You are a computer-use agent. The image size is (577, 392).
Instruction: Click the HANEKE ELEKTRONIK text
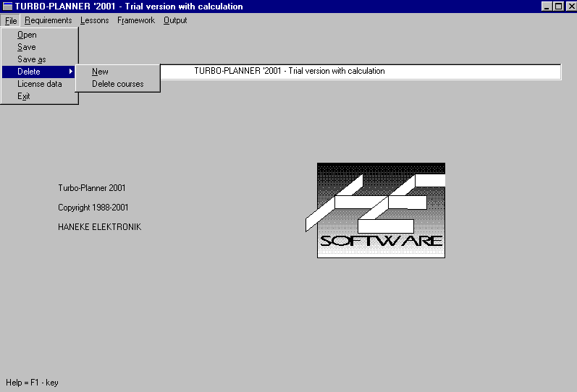(100, 227)
